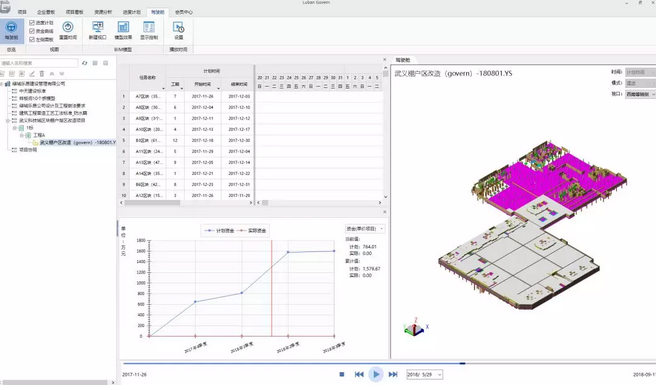Switch to the 会员中心 ribbon tab
This screenshot has width=656, height=390.
tap(184, 12)
